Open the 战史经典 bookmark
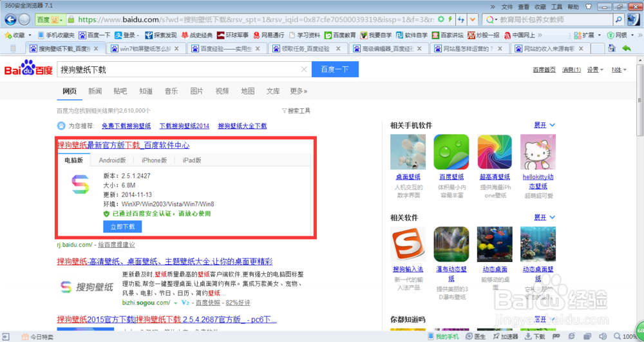644x342 pixels. [196, 35]
